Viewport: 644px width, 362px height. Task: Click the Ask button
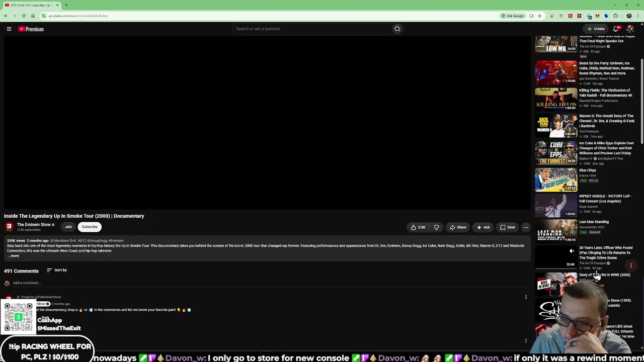point(483,227)
